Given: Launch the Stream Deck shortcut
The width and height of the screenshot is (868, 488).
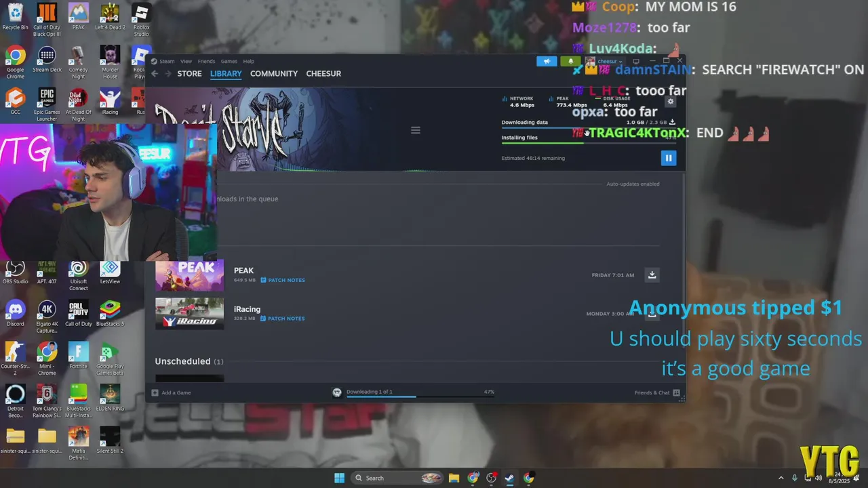Looking at the screenshot, I should (x=47, y=59).
